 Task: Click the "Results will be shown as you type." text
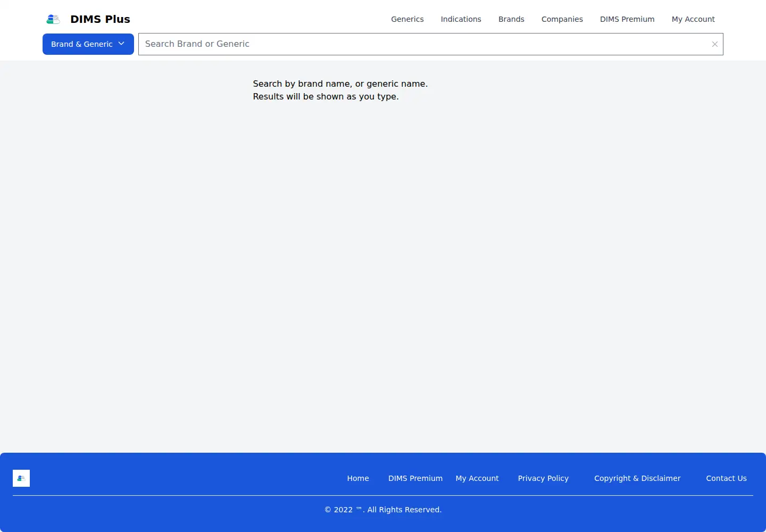326,96
